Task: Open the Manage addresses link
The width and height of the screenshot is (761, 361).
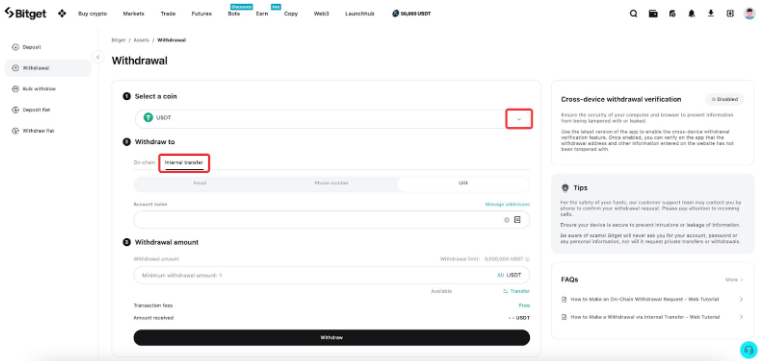Action: tap(507, 205)
